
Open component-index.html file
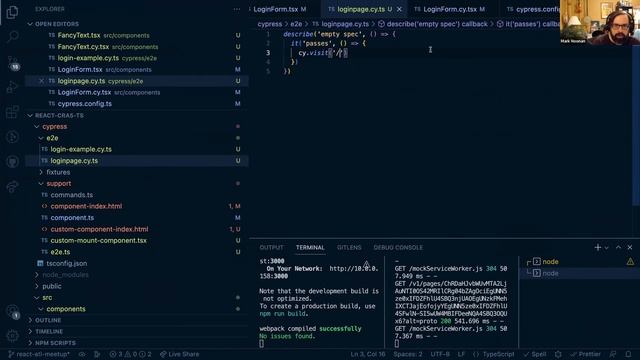pos(86,207)
